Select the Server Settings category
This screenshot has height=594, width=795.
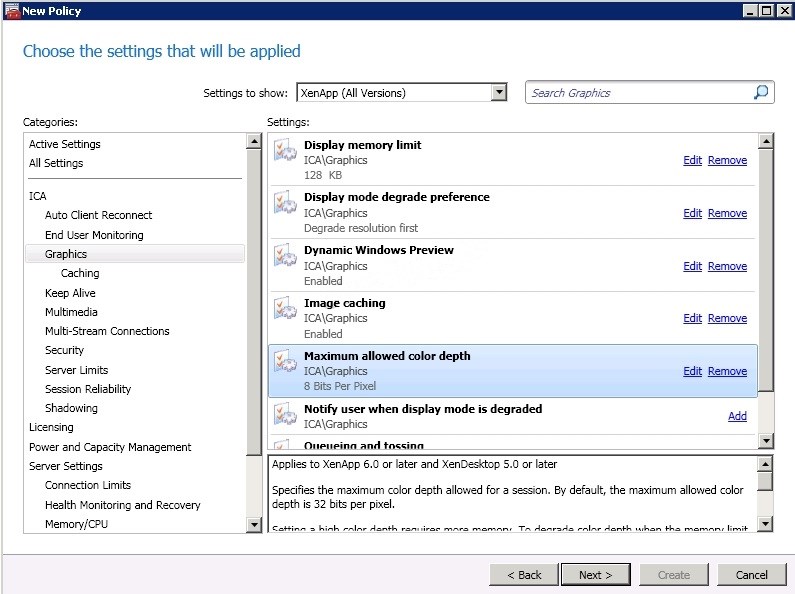pyautogui.click(x=65, y=466)
